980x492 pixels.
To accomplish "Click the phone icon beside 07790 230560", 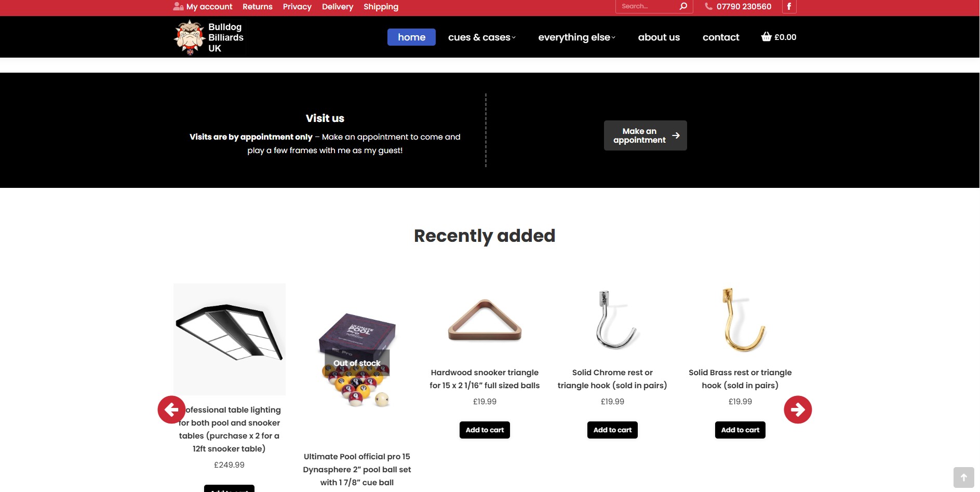I will coord(708,6).
